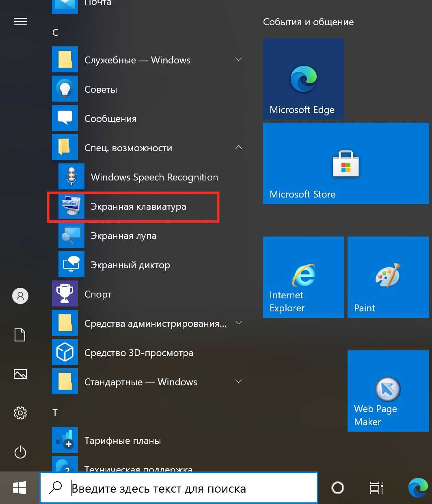This screenshot has height=504, width=432.
Task: Click the Экранный диктор label
Action: click(x=130, y=265)
